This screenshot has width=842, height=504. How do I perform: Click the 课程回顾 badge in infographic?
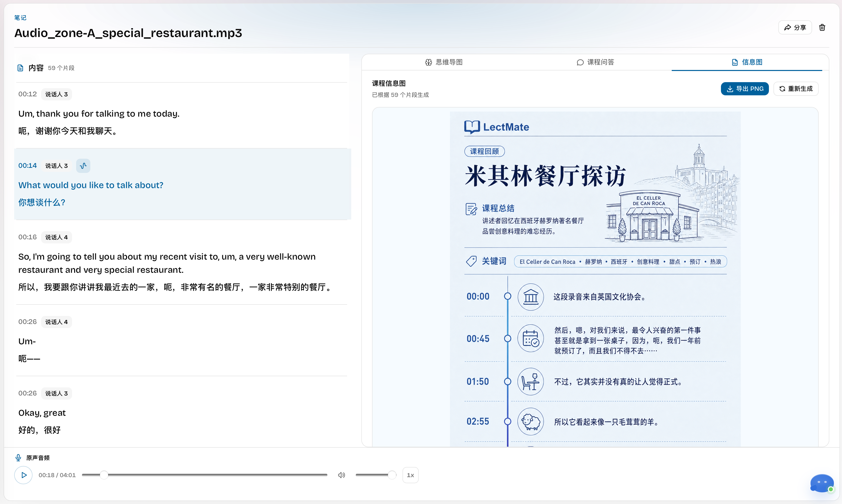[x=484, y=151]
